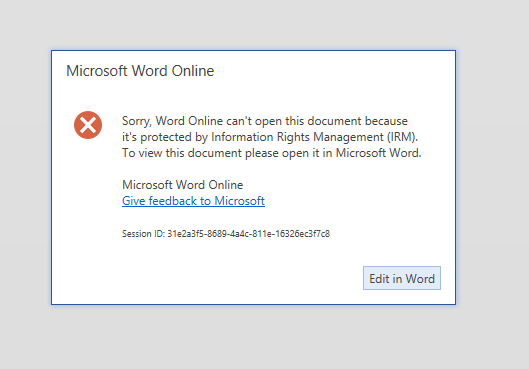
Task: Click the red error X icon
Action: (88, 125)
